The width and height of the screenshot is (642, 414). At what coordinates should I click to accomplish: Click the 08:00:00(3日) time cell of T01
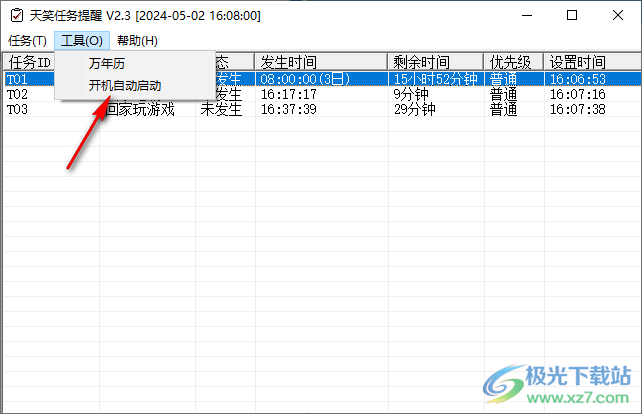coord(304,78)
